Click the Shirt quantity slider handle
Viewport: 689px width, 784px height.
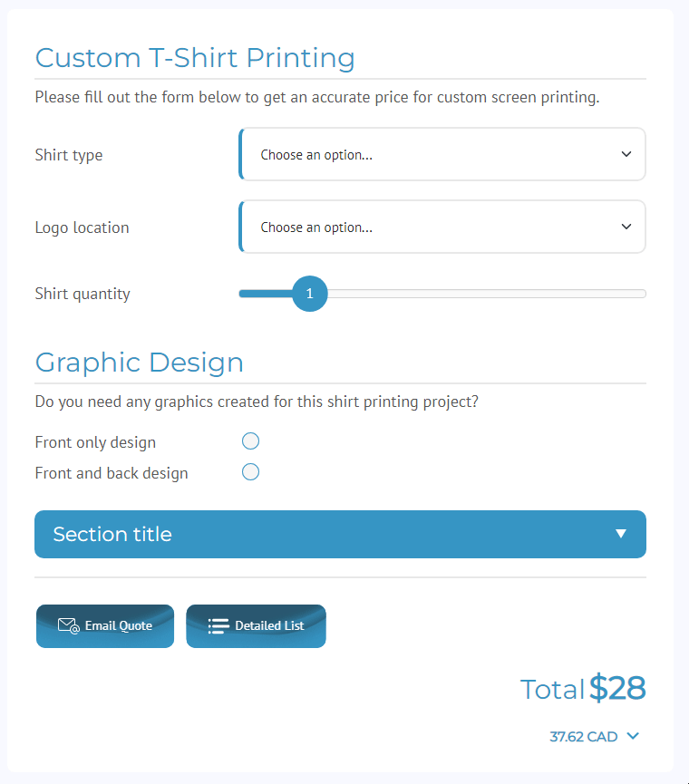pyautogui.click(x=309, y=294)
